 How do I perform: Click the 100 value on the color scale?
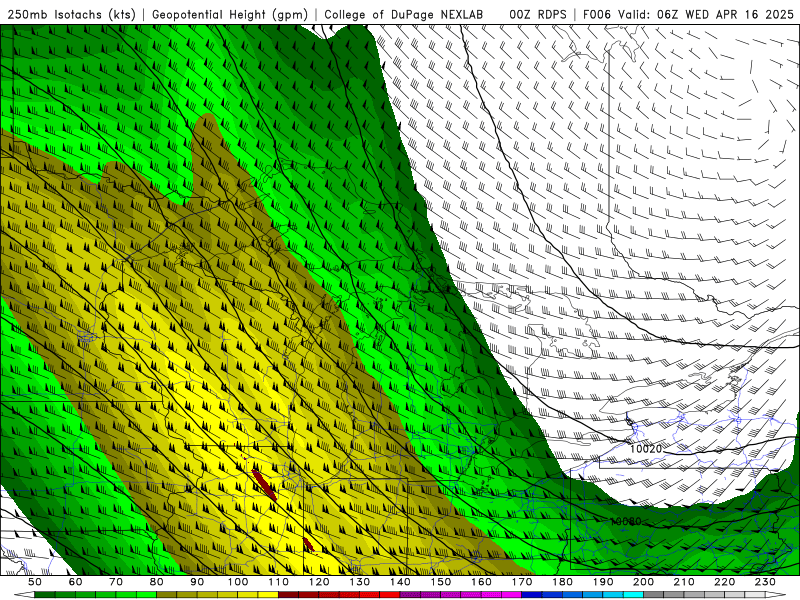coord(238,582)
